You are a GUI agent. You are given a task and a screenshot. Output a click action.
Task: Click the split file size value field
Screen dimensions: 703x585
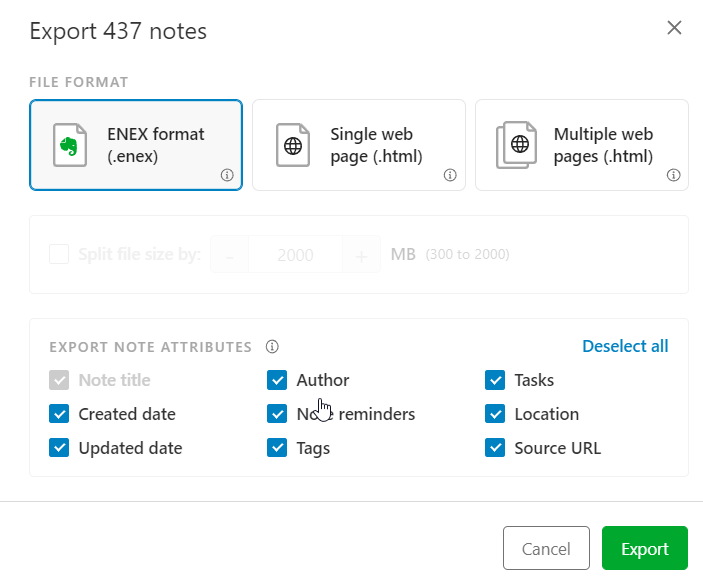point(295,255)
